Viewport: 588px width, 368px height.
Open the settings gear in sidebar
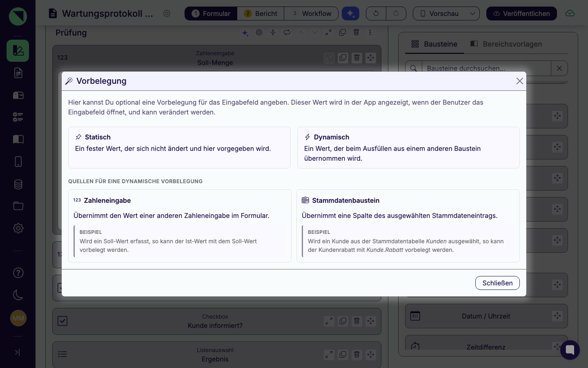coord(18,228)
